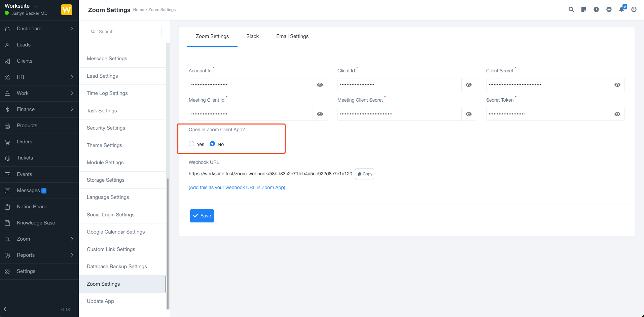Image resolution: width=644 pixels, height=317 pixels.
Task: Click the HR people icon
Action: (7, 77)
